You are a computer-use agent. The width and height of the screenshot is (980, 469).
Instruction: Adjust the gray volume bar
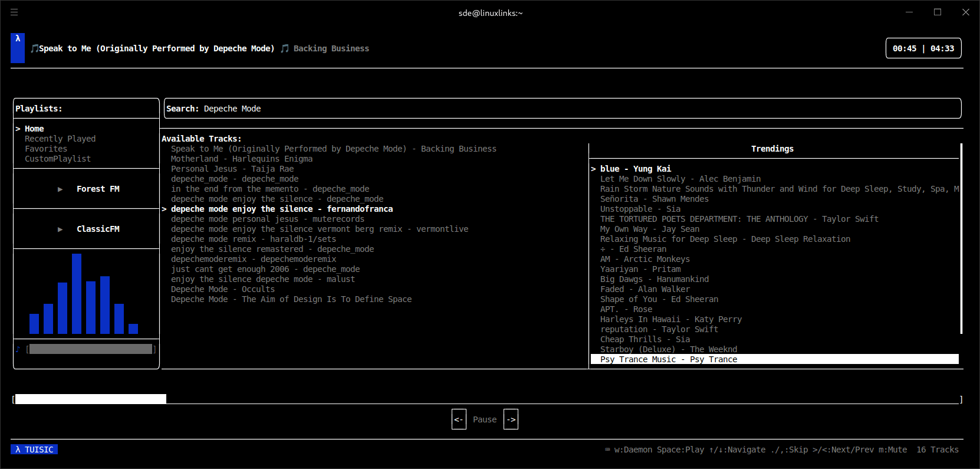pos(91,349)
